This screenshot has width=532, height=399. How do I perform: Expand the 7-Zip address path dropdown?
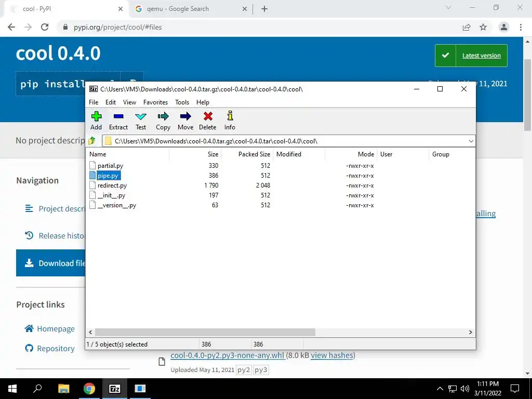click(471, 141)
